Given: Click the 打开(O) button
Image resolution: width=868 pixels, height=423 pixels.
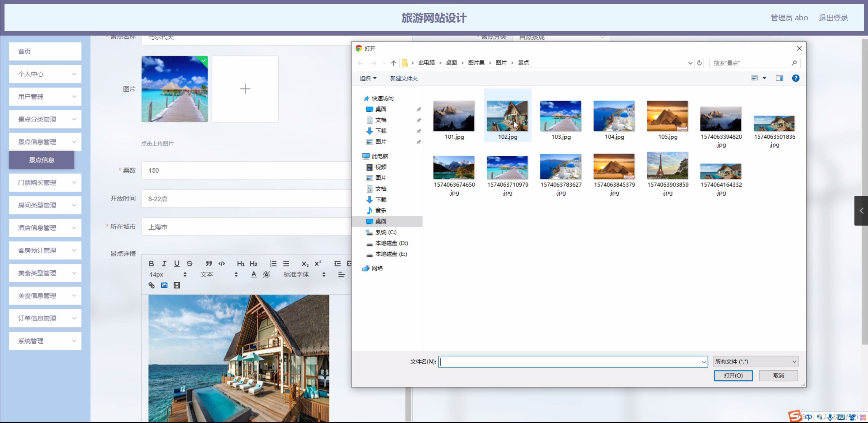Looking at the screenshot, I should tap(733, 376).
